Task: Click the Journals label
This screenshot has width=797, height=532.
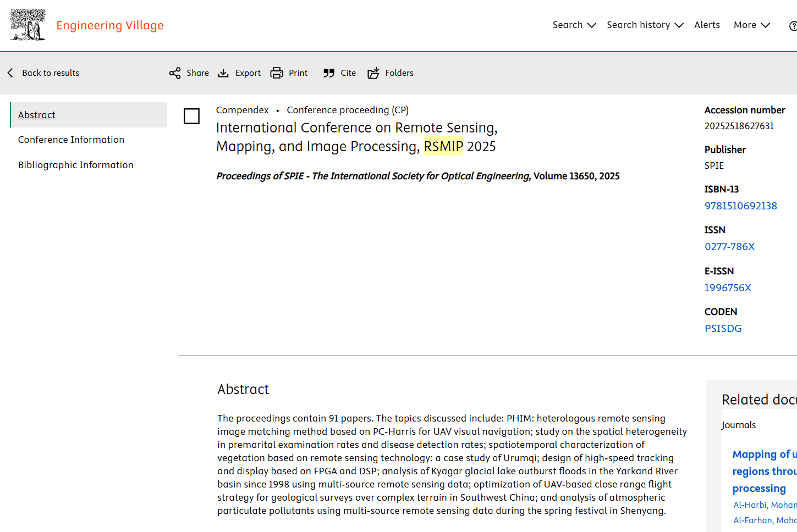Action: (739, 425)
